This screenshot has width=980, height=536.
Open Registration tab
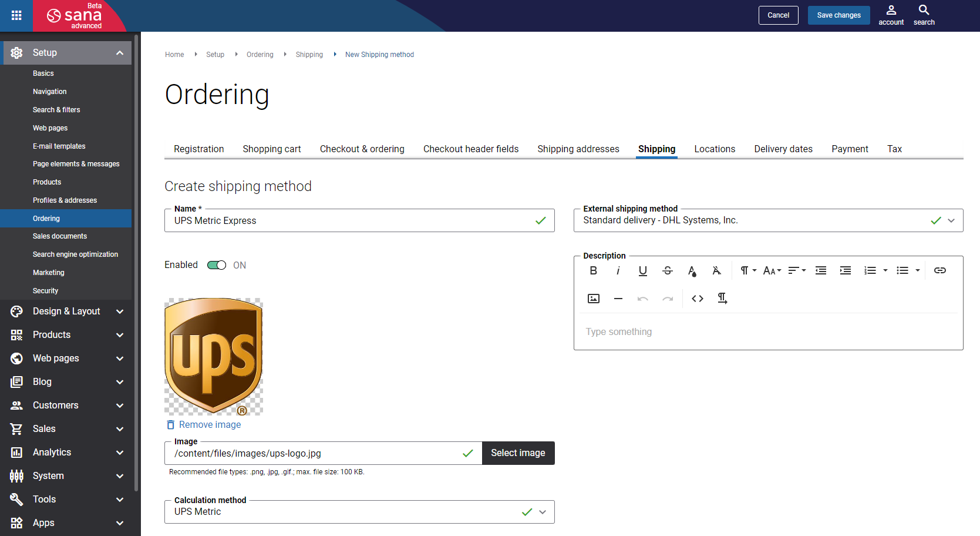click(x=198, y=149)
